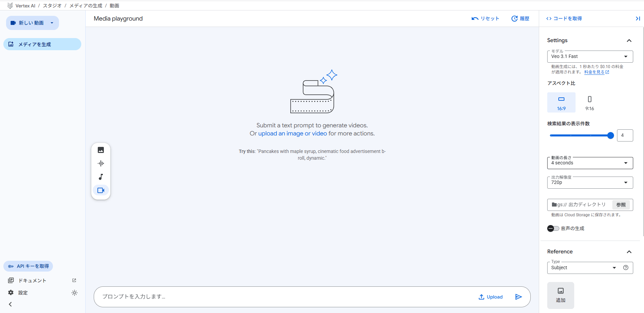644x313 pixels.
Task: Select the video camera mode icon
Action: [101, 190]
